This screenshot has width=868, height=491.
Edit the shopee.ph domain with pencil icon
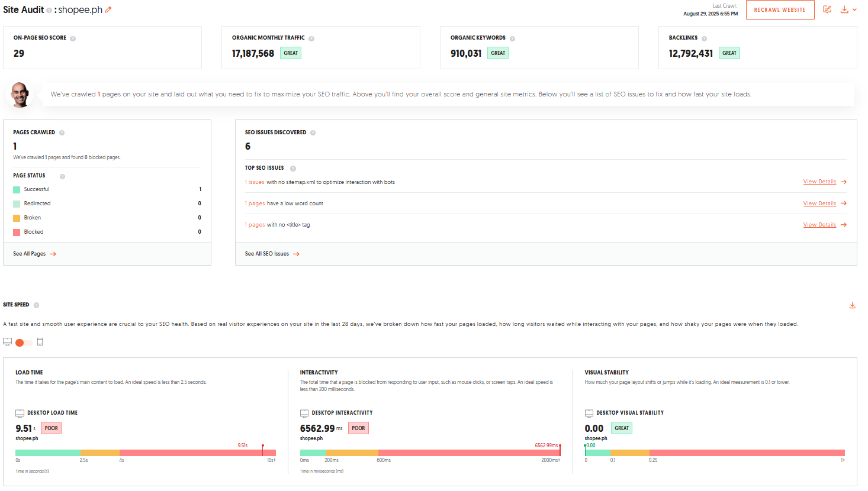(108, 9)
